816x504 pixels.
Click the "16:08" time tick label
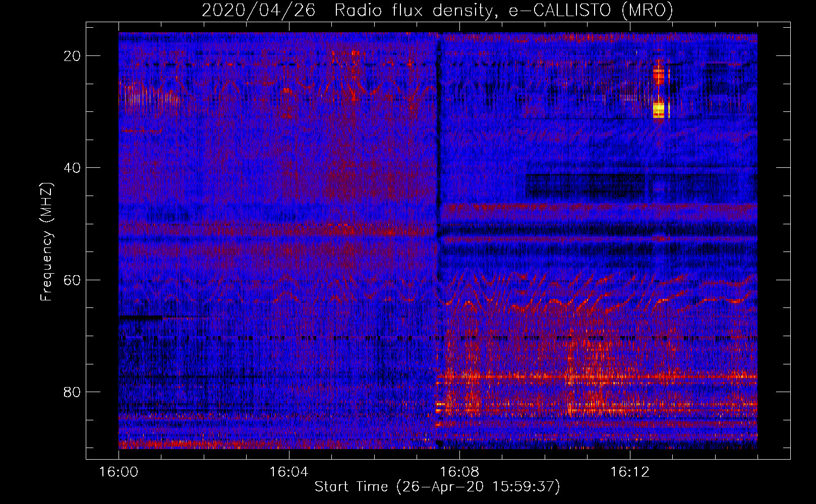[x=459, y=472]
